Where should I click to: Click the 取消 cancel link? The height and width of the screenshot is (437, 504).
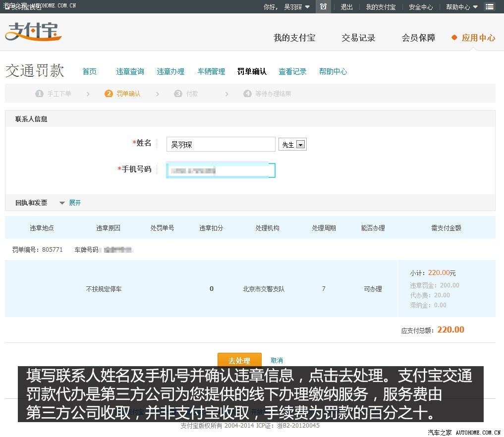[x=277, y=360]
